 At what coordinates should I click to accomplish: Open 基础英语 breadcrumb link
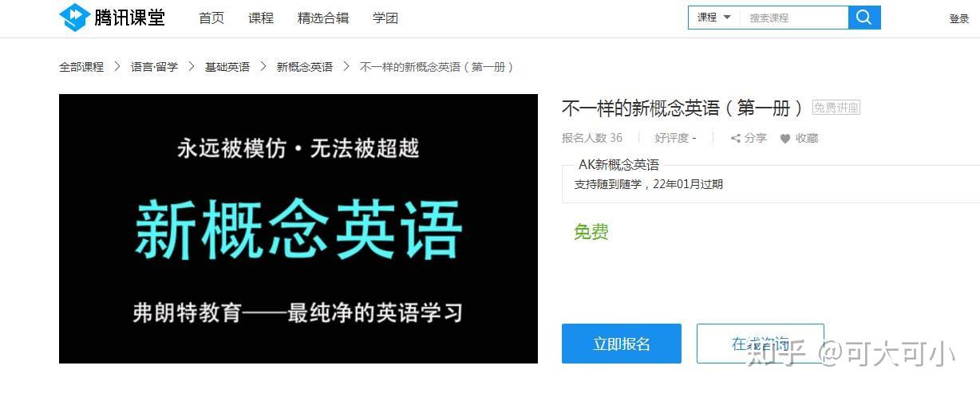point(227,67)
